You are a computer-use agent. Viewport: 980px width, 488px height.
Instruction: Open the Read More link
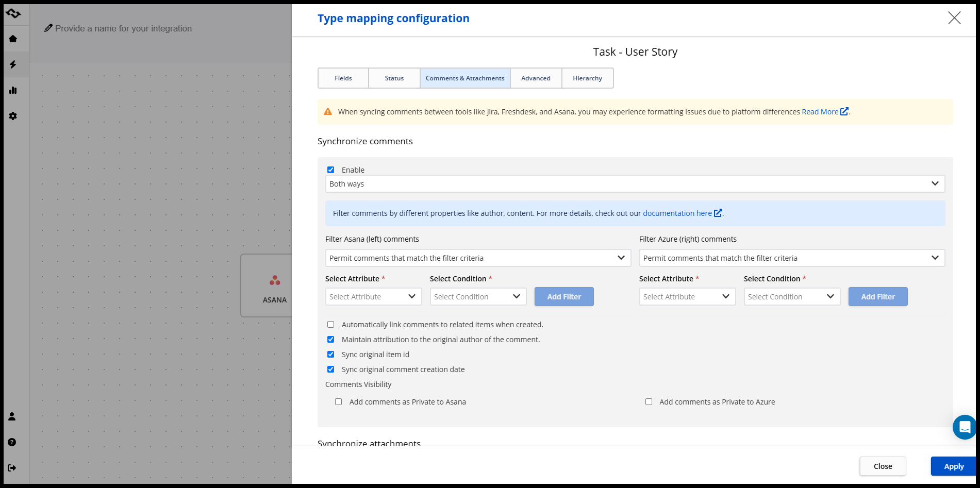(820, 111)
